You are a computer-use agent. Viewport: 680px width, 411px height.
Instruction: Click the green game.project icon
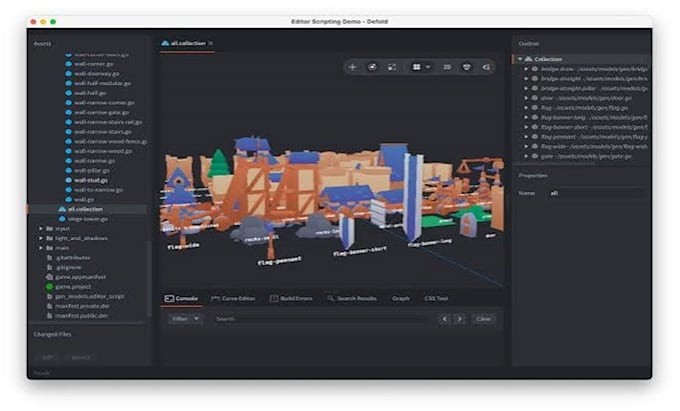click(x=49, y=287)
